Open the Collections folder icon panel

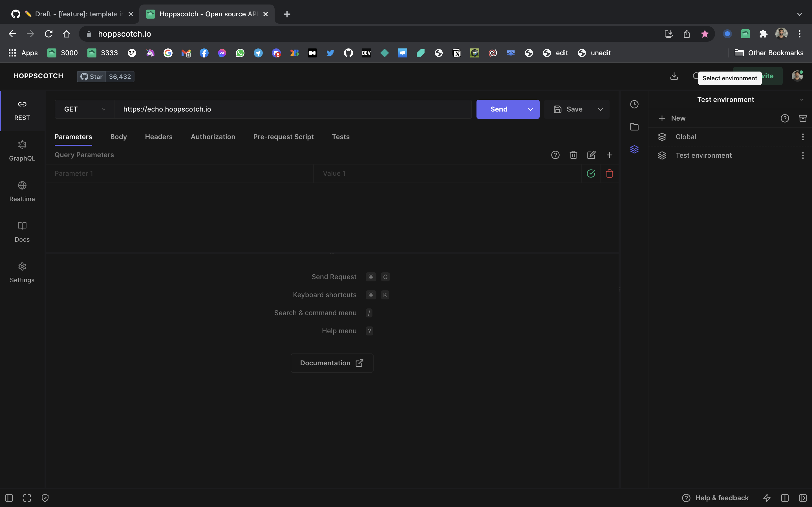pos(634,127)
